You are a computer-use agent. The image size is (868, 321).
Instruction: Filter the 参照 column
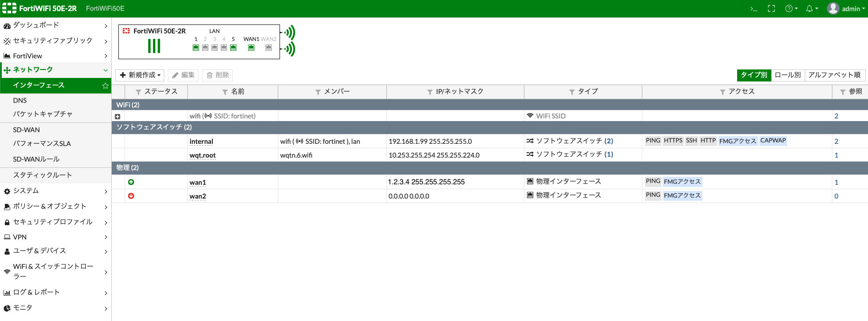[843, 92]
